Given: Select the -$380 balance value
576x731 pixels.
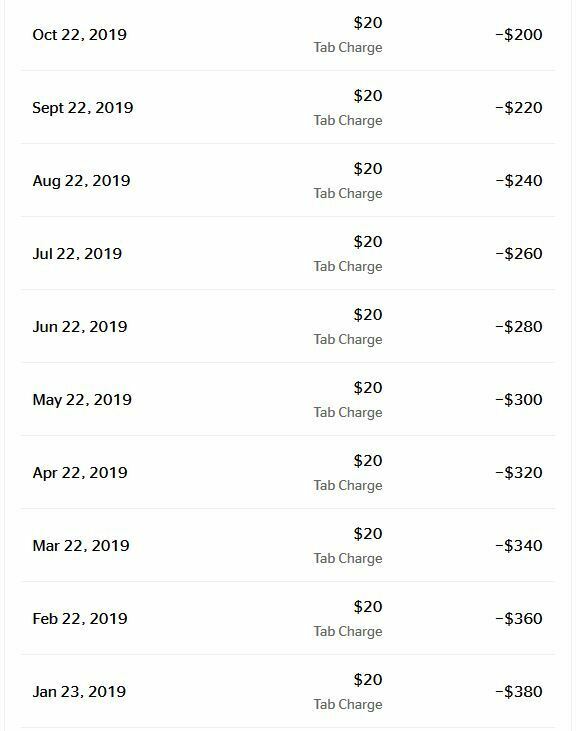Looking at the screenshot, I should (519, 691).
